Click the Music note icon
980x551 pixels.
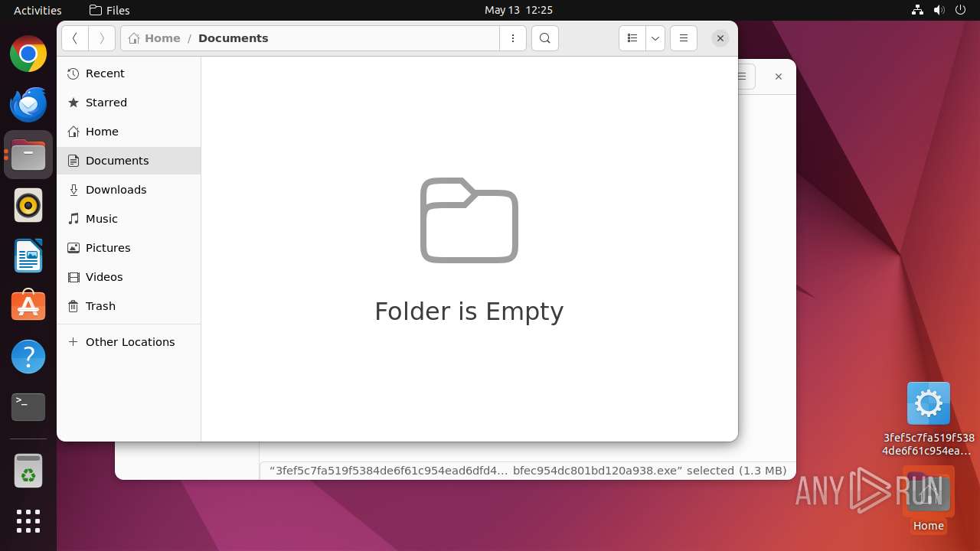pyautogui.click(x=73, y=219)
